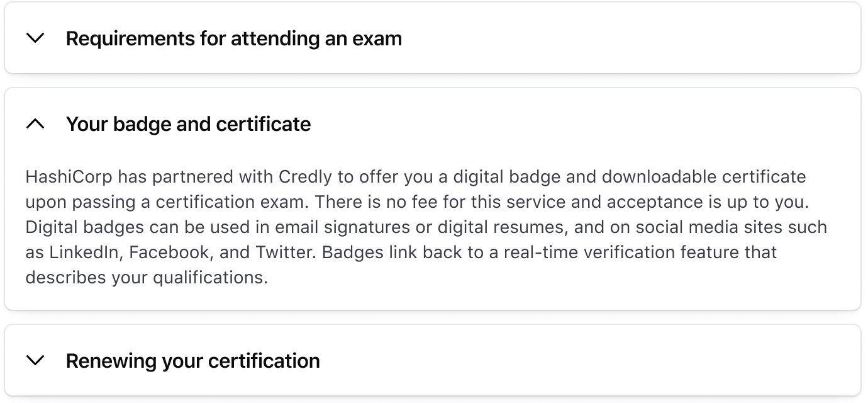The width and height of the screenshot is (868, 403).
Task: Click the down arrow icon beside Renewing
Action: (x=36, y=361)
